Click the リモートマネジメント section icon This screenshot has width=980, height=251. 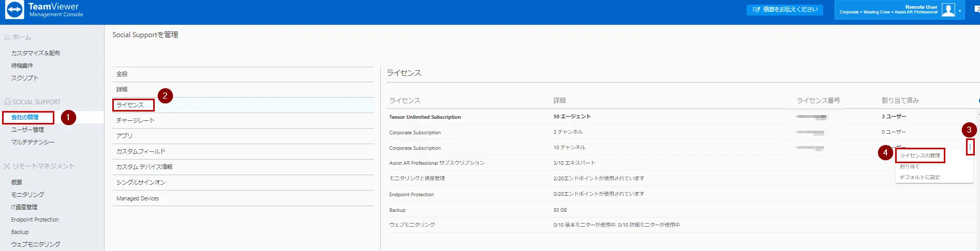point(7,166)
